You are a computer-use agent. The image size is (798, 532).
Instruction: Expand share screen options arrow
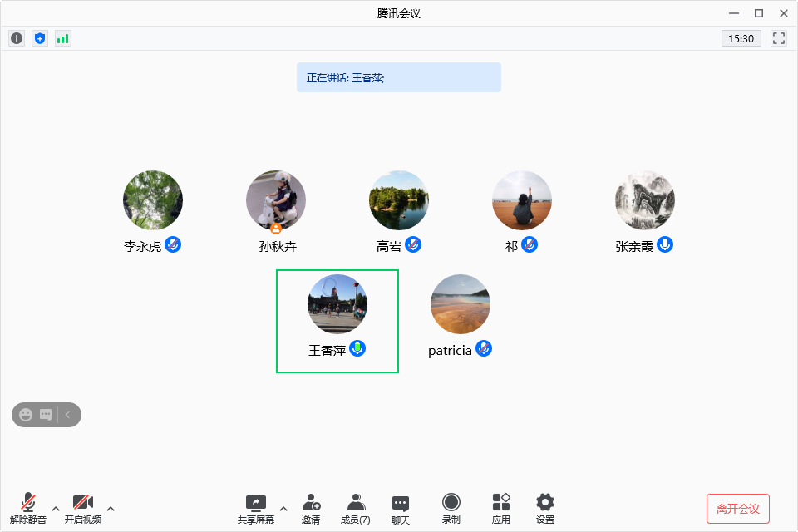click(x=283, y=508)
